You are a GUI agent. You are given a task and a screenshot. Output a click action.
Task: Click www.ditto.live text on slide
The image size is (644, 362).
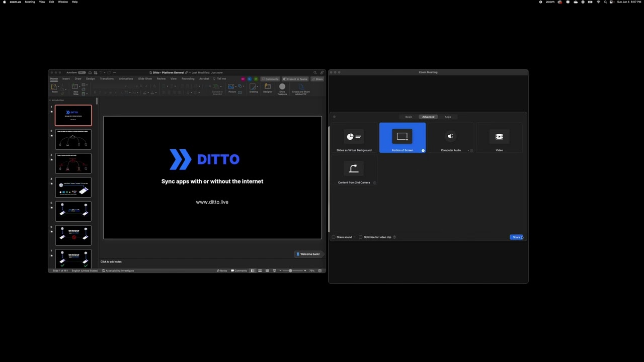click(212, 202)
